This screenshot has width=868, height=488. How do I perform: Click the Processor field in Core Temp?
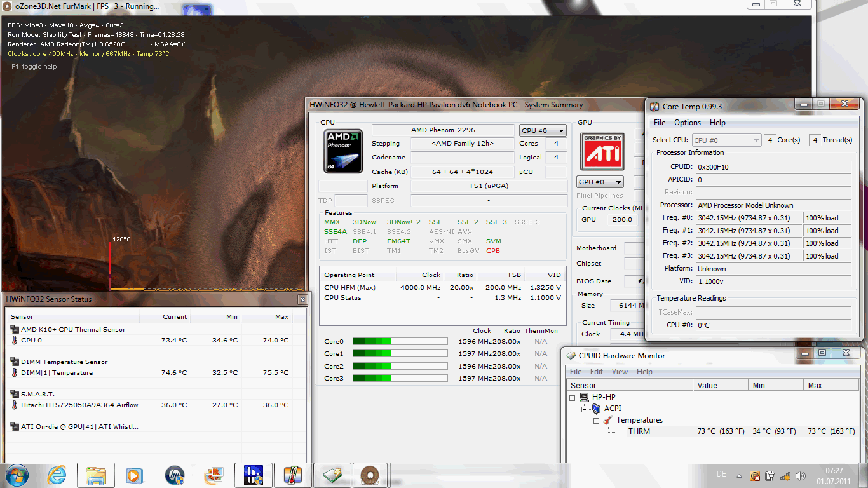click(x=773, y=205)
